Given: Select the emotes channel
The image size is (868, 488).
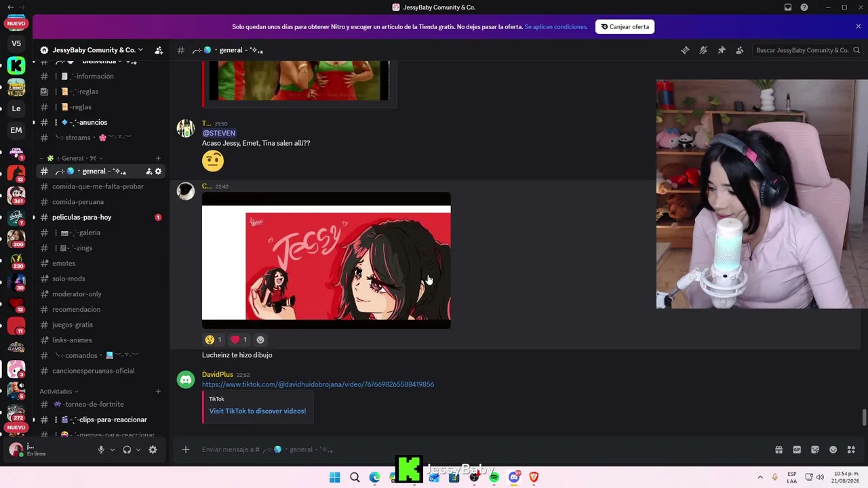Looking at the screenshot, I should [x=64, y=263].
